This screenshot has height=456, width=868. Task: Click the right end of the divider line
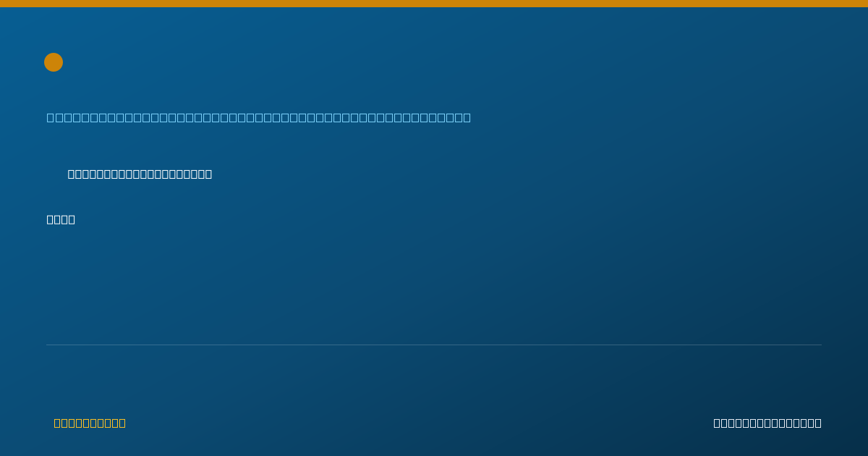(x=820, y=345)
